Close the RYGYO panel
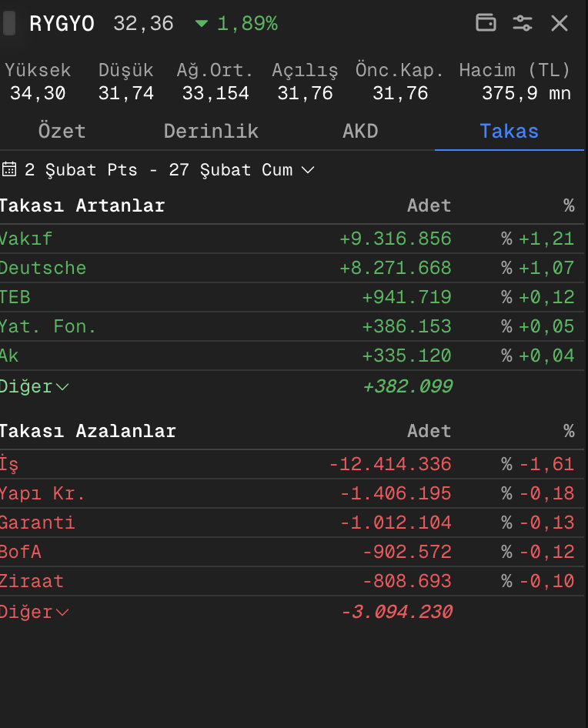This screenshot has height=728, width=588. pyautogui.click(x=560, y=23)
